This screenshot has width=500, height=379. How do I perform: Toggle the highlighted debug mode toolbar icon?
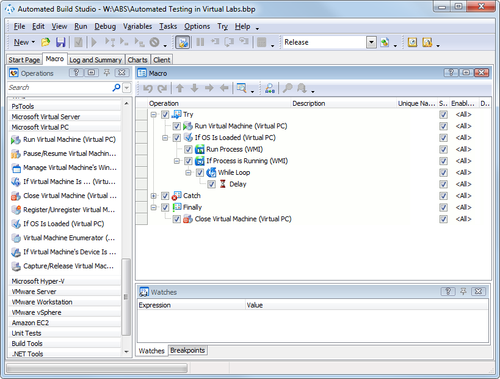click(x=183, y=42)
